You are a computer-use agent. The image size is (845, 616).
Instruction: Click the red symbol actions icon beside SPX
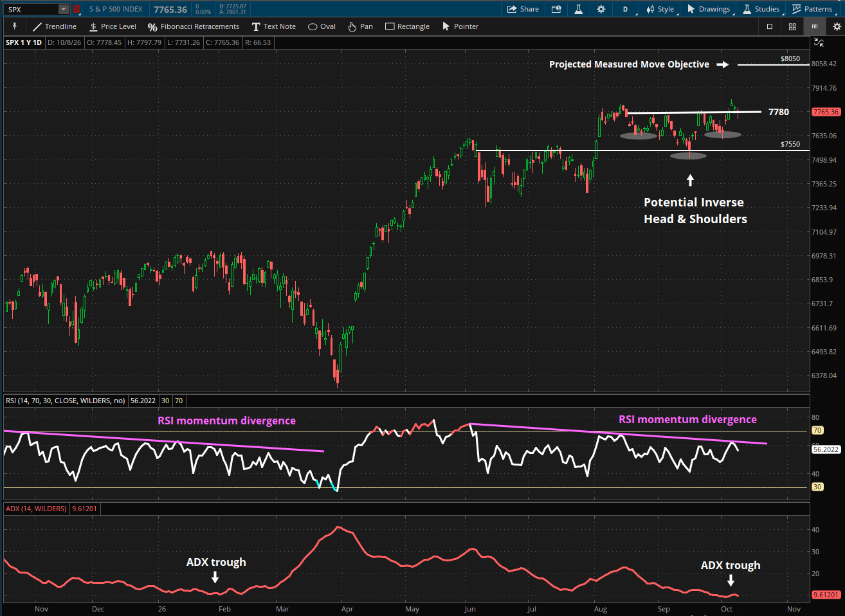77,9
